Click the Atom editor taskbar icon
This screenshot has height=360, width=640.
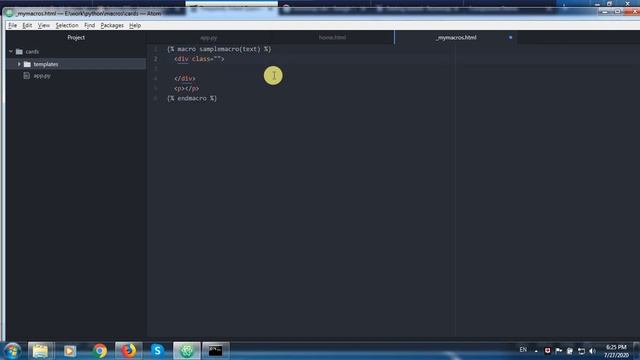pos(187,351)
